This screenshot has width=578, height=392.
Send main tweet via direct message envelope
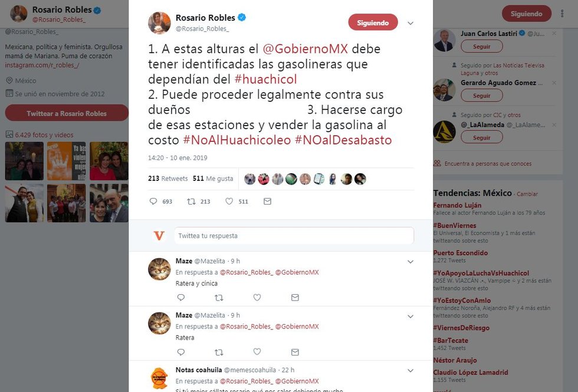pyautogui.click(x=268, y=201)
